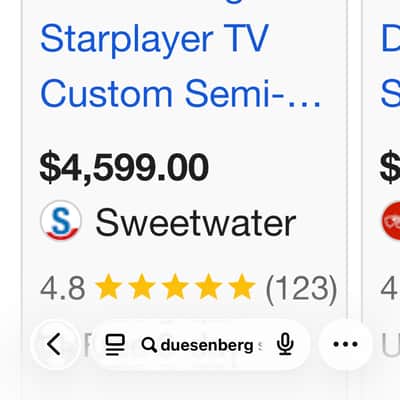
Task: Select the Custom Semi-… title line
Action: pyautogui.click(x=180, y=94)
